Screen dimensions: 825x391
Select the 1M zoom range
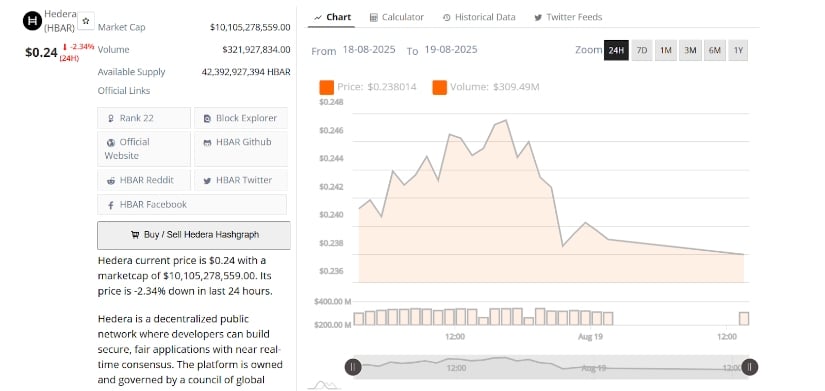tap(666, 51)
